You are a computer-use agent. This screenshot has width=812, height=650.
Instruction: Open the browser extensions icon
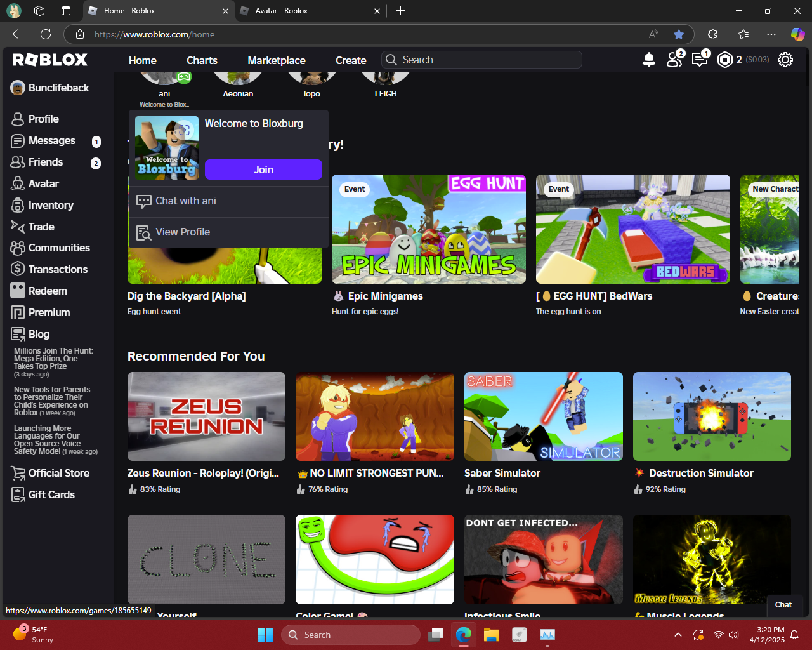coord(713,34)
